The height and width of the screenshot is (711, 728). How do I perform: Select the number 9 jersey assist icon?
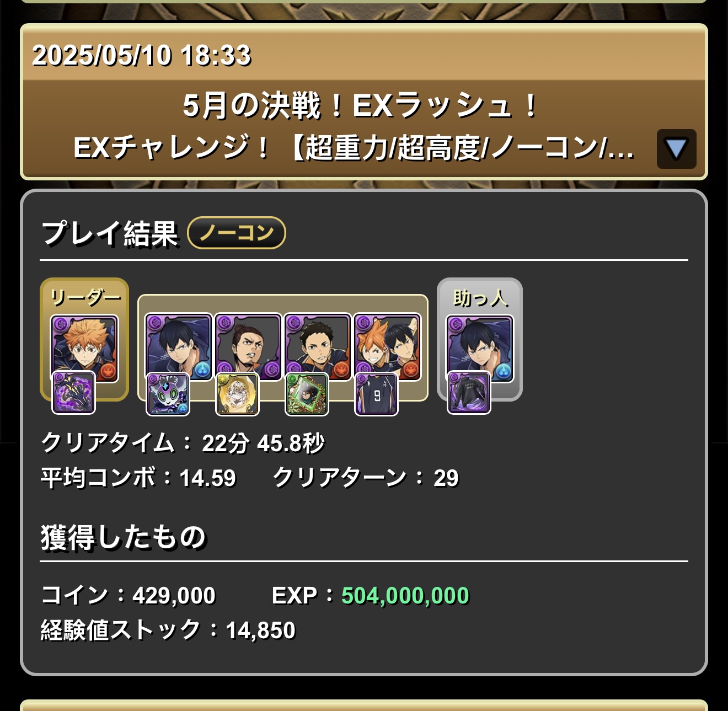coord(376,394)
